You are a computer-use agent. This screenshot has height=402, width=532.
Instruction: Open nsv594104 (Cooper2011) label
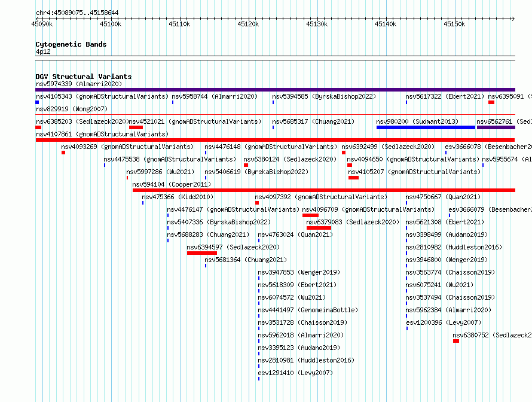pyautogui.click(x=172, y=184)
